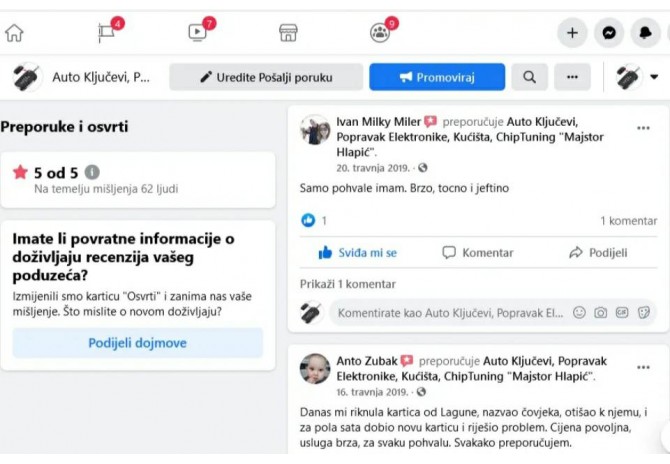Click text Samo pohvale imam. Brzo, tocno i jeftino
Viewport: 670px width, 464px height.
point(404,188)
